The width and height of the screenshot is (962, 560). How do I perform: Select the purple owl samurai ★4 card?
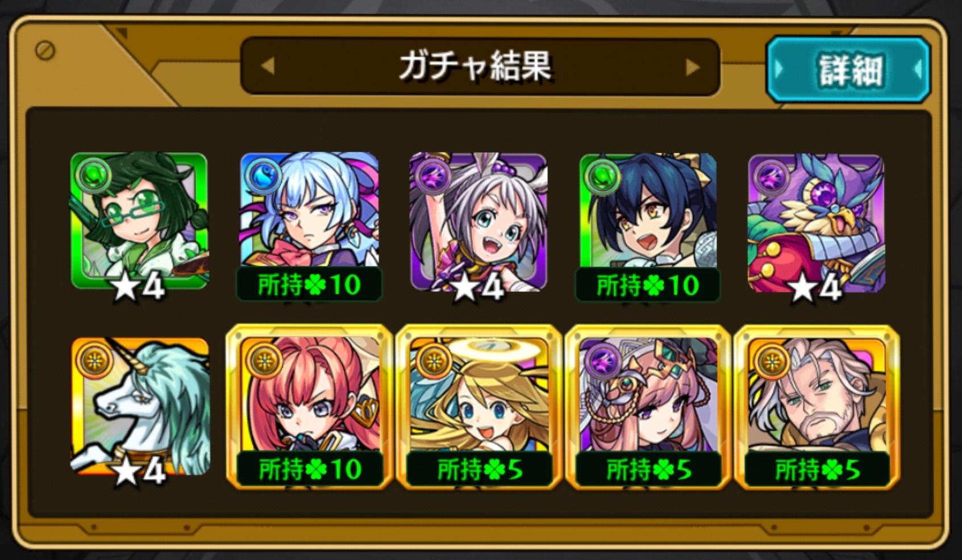click(x=817, y=223)
